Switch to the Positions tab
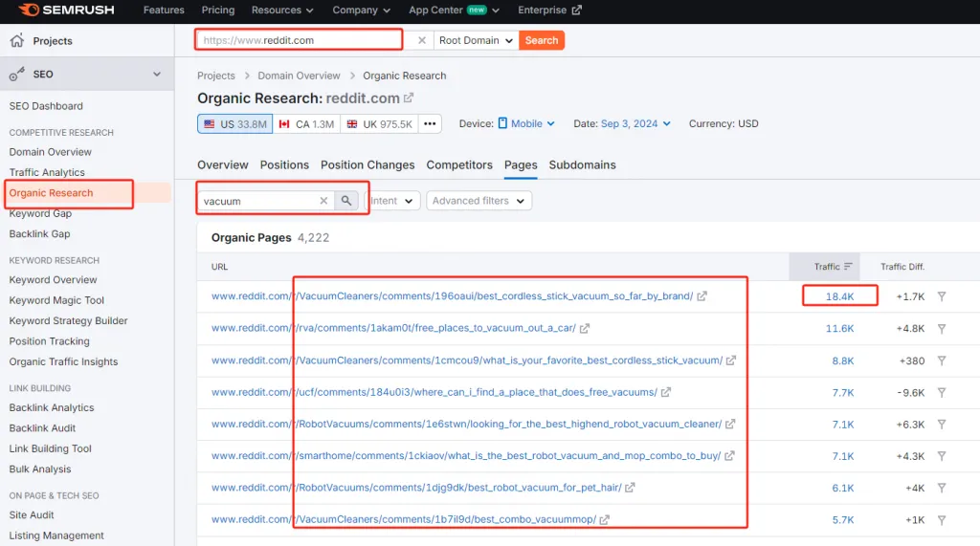Image resolution: width=980 pixels, height=546 pixels. (284, 164)
